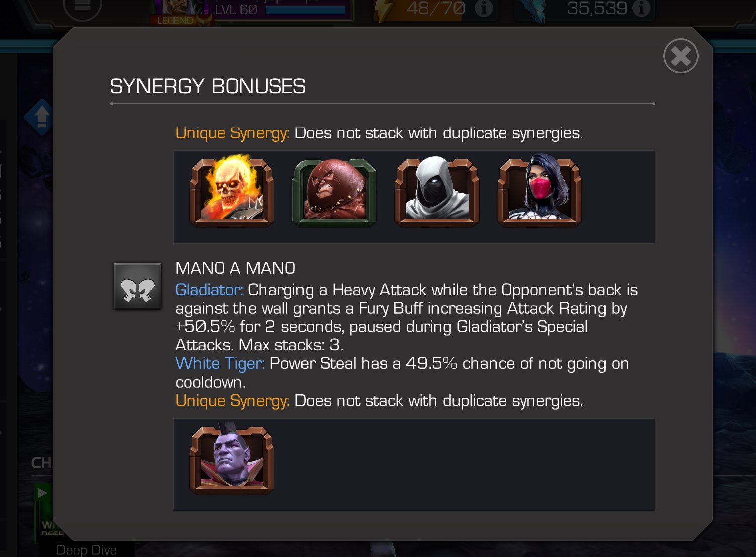Tap the Deep Dive label

point(87,550)
